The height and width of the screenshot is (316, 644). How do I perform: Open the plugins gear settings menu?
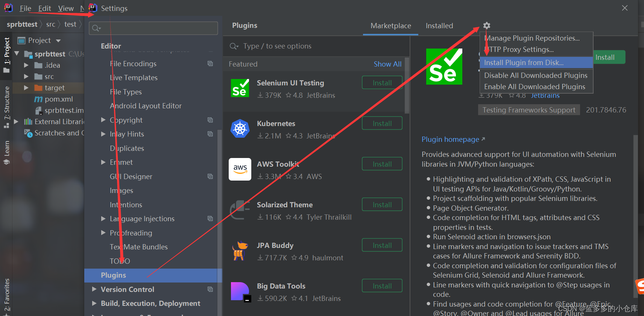point(486,26)
